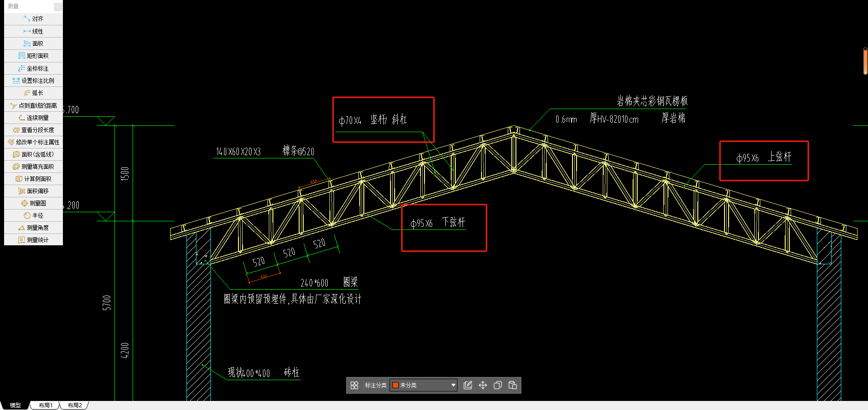Click the 标注分类 label in toolbar

coord(376,385)
